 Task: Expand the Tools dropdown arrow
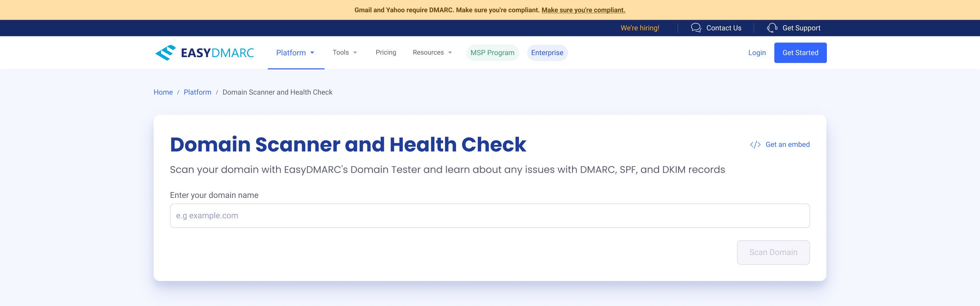click(x=355, y=53)
